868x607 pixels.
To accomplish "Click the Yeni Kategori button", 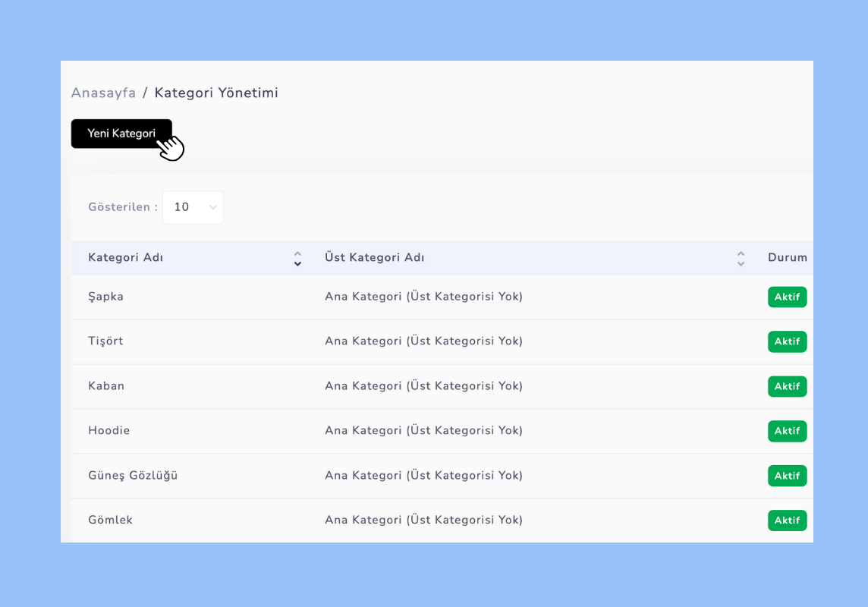I will coord(121,134).
